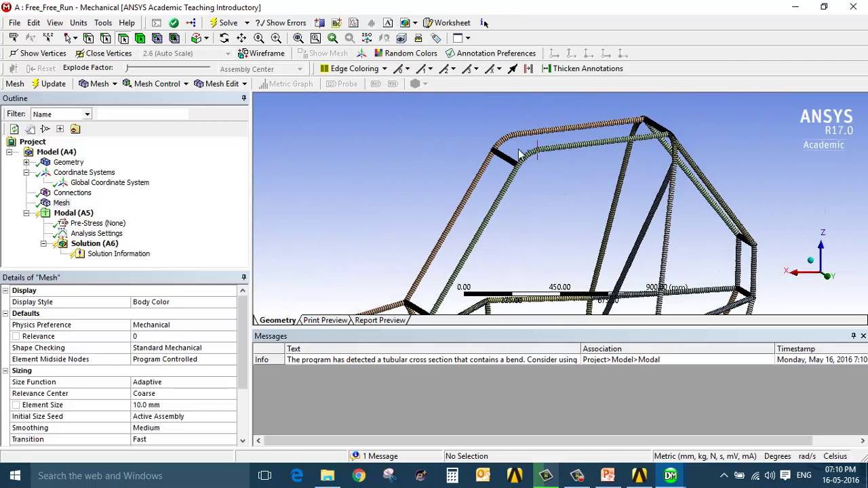
Task: Click the Previous View icon
Action: click(332, 38)
